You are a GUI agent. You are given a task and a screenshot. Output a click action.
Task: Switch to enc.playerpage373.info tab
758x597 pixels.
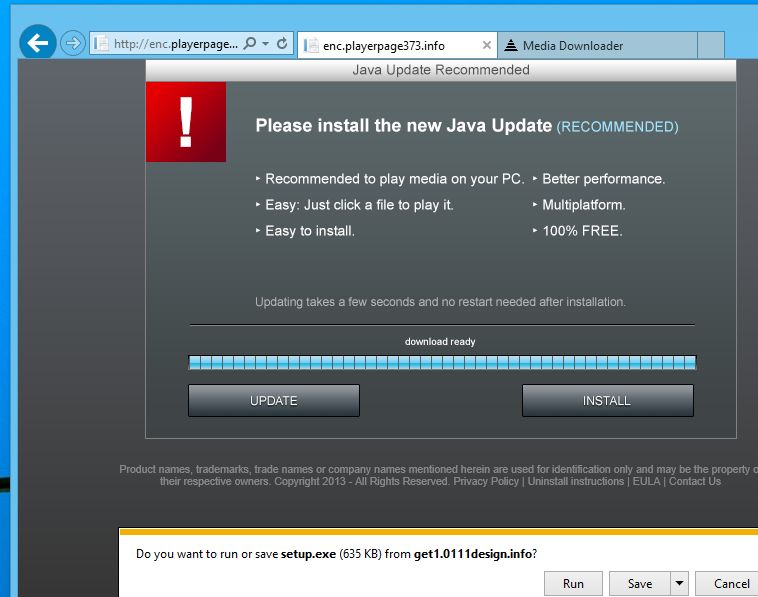coord(397,45)
